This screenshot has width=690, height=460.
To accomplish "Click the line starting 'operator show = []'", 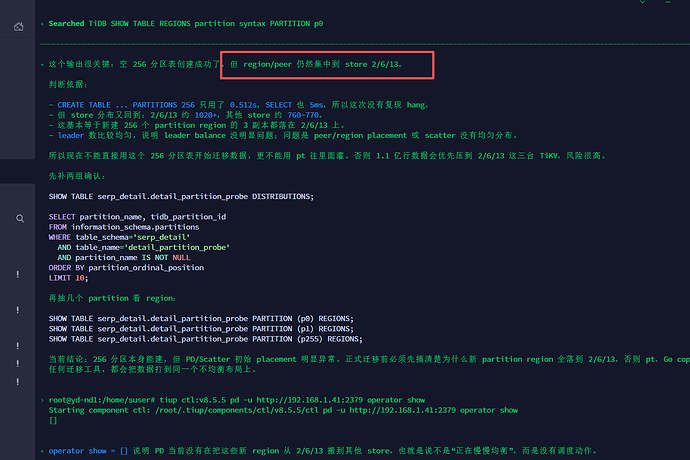I will coord(323,451).
